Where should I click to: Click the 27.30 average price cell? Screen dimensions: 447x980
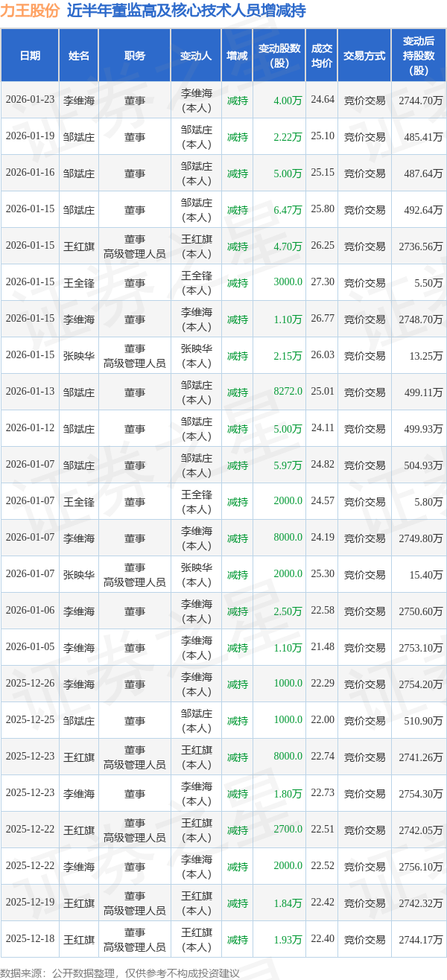coord(323,282)
